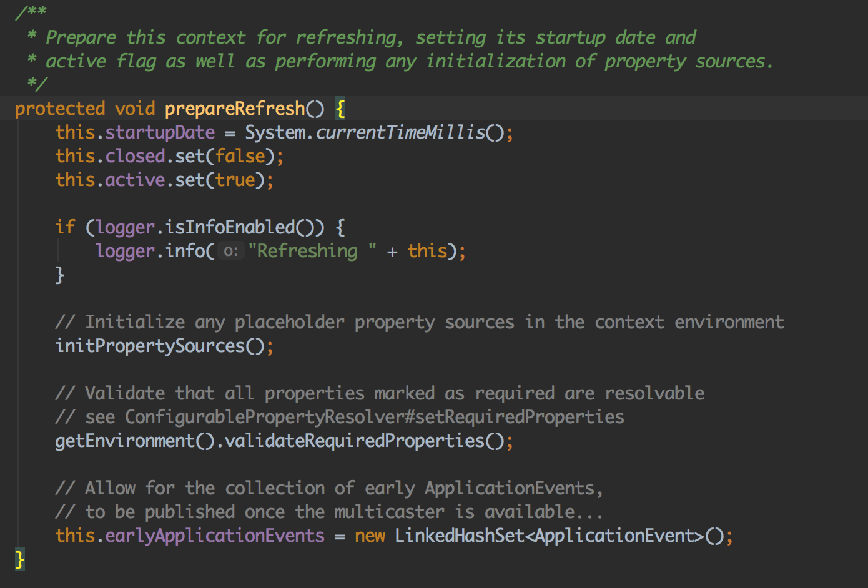868x588 pixels.
Task: Click the false literal
Action: [x=240, y=156]
